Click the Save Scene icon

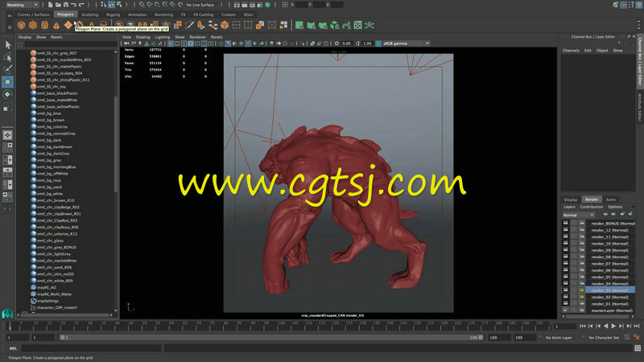[x=66, y=5]
